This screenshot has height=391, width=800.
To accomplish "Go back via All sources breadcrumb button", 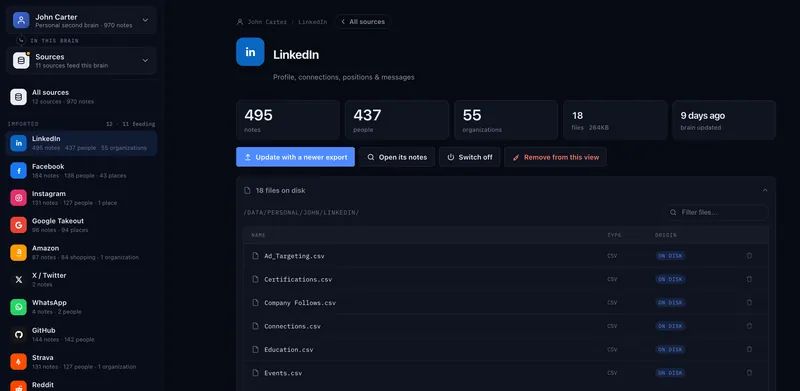I will [363, 22].
